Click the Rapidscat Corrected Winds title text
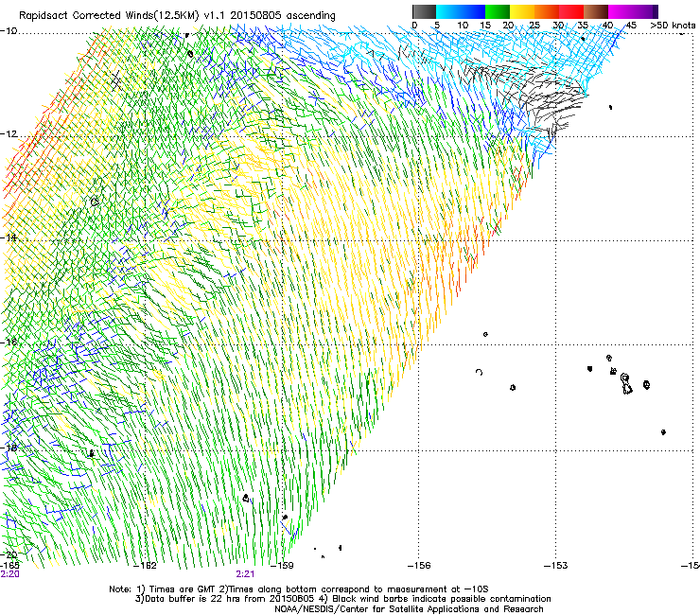This screenshot has width=700, height=615. [x=177, y=15]
